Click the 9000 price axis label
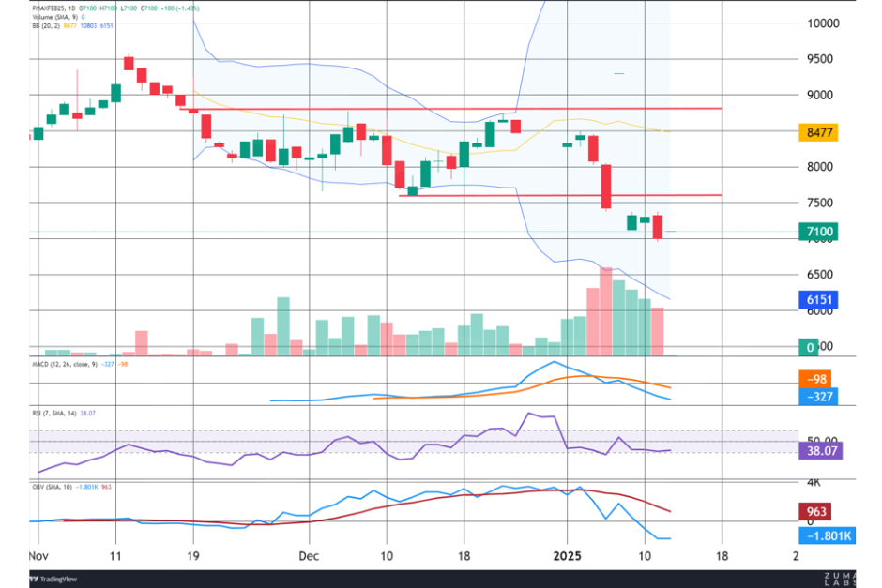 [x=819, y=95]
